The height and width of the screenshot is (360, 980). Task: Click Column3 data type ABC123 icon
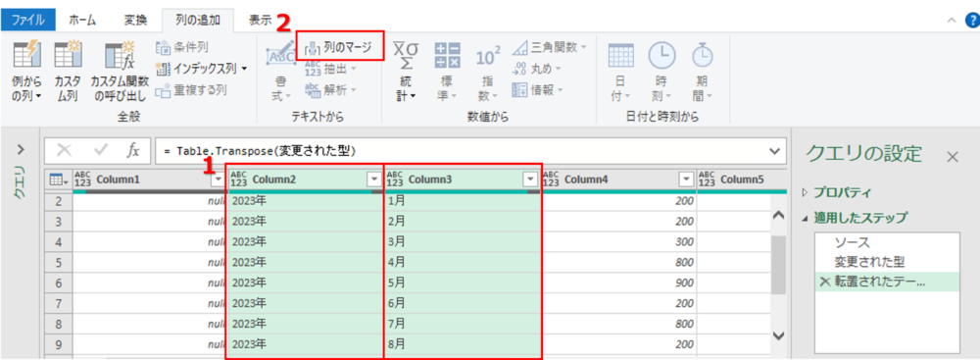click(x=395, y=180)
